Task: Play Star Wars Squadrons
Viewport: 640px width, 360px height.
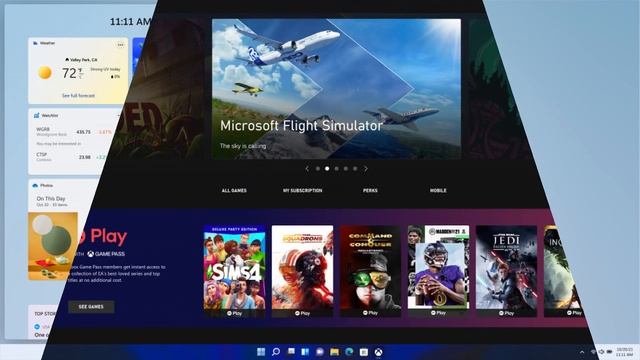Action: (302, 313)
